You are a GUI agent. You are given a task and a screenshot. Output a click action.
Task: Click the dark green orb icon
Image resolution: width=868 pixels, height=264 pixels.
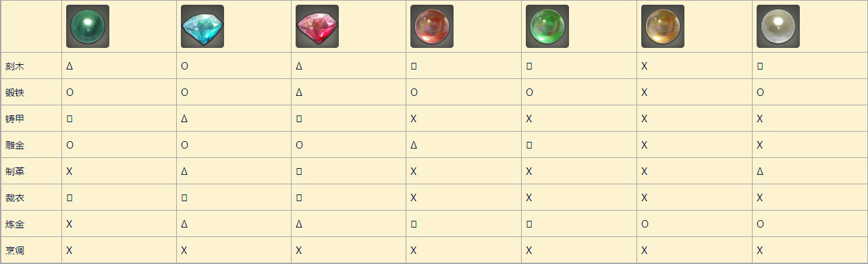88,26
